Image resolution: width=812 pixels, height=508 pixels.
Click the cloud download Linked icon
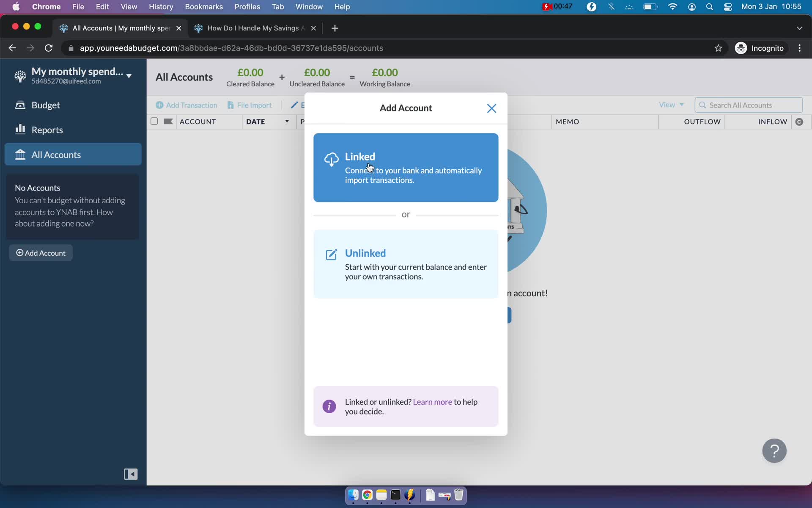[x=331, y=160]
